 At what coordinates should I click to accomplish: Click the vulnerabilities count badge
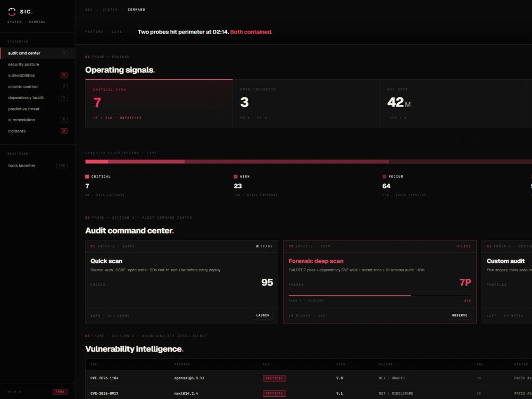coord(64,76)
